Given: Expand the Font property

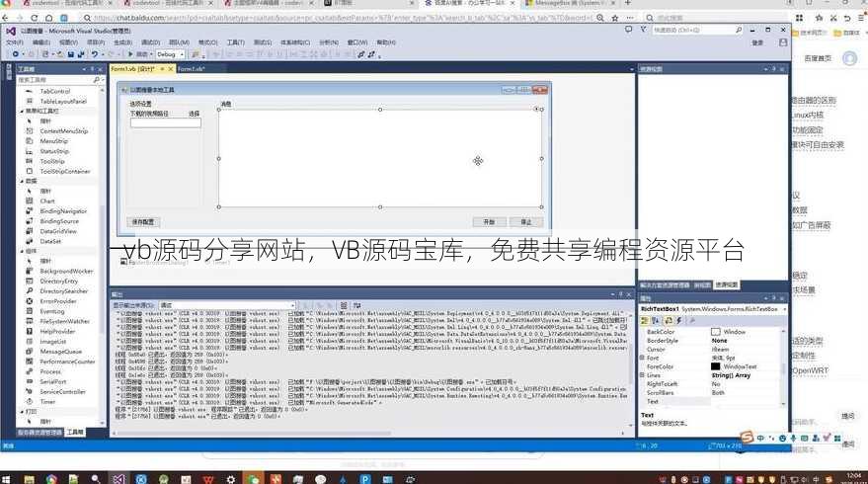Looking at the screenshot, I should pos(642,358).
